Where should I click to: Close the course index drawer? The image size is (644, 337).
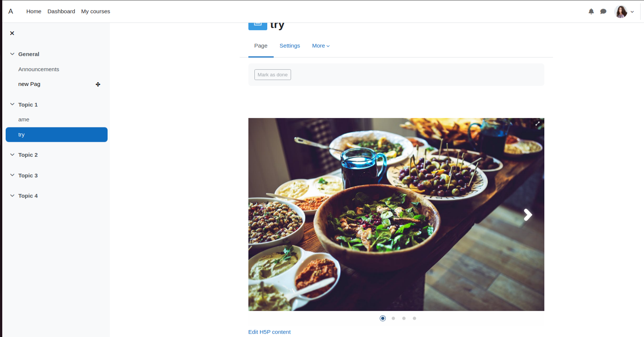[12, 33]
